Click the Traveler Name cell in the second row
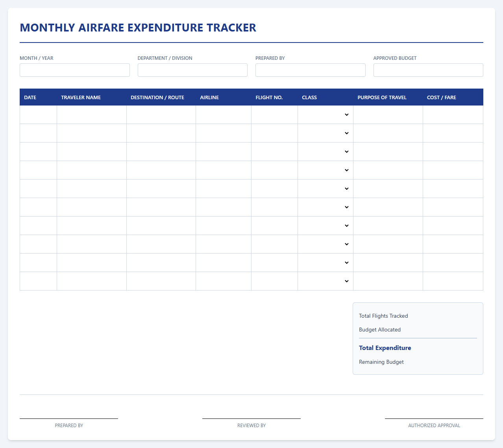Screen dimensions: 503x448 click(x=92, y=133)
